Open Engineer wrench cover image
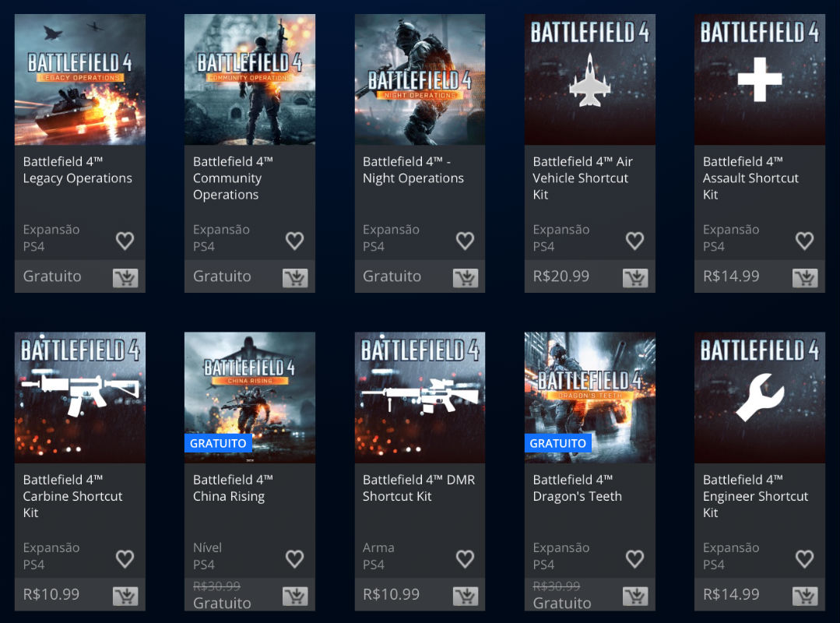Viewport: 840px width, 623px height. [760, 397]
